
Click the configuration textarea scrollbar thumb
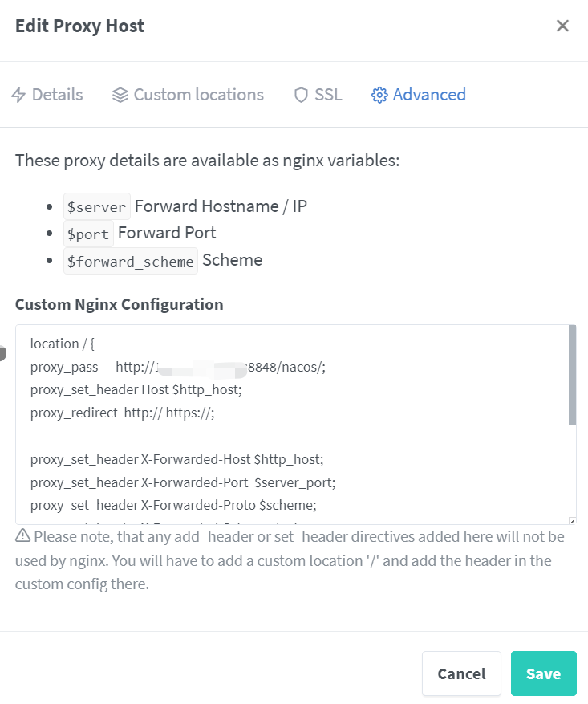(572, 375)
